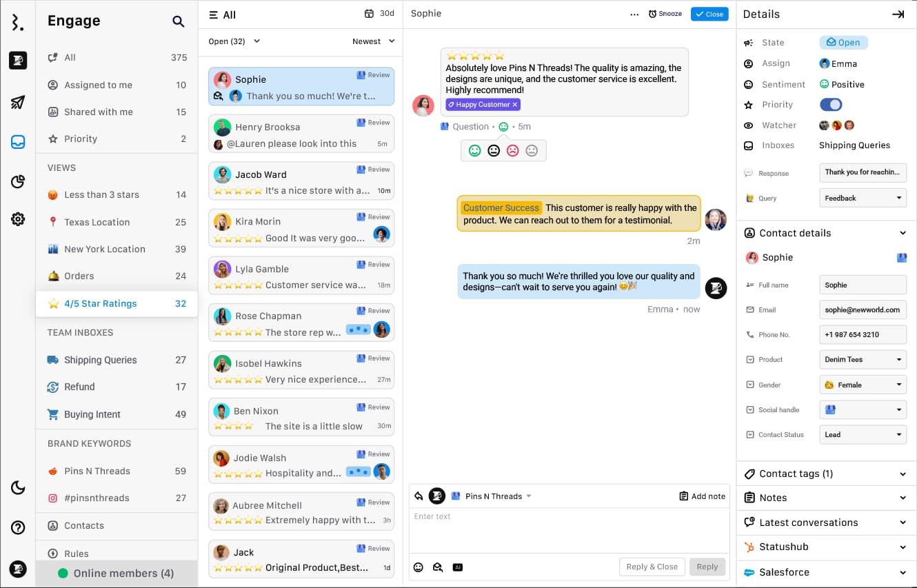
Task: Click the AI assist icon in composer
Action: pyautogui.click(x=457, y=567)
